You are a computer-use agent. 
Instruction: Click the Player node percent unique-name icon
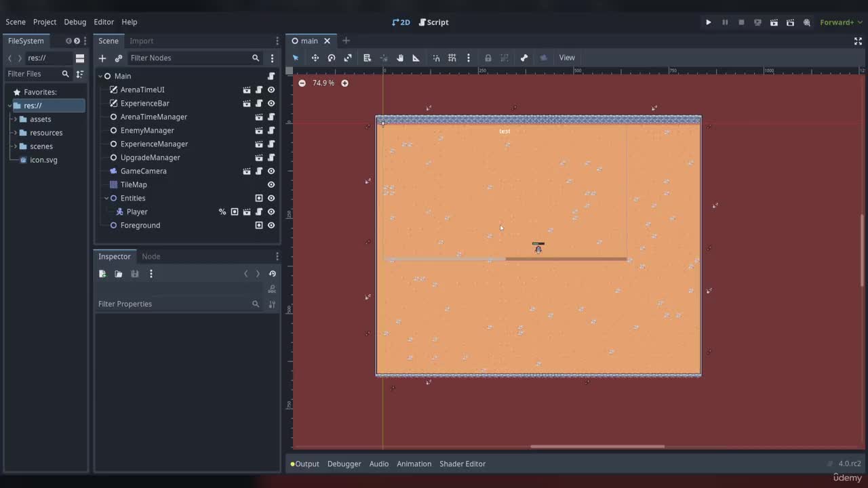click(222, 211)
